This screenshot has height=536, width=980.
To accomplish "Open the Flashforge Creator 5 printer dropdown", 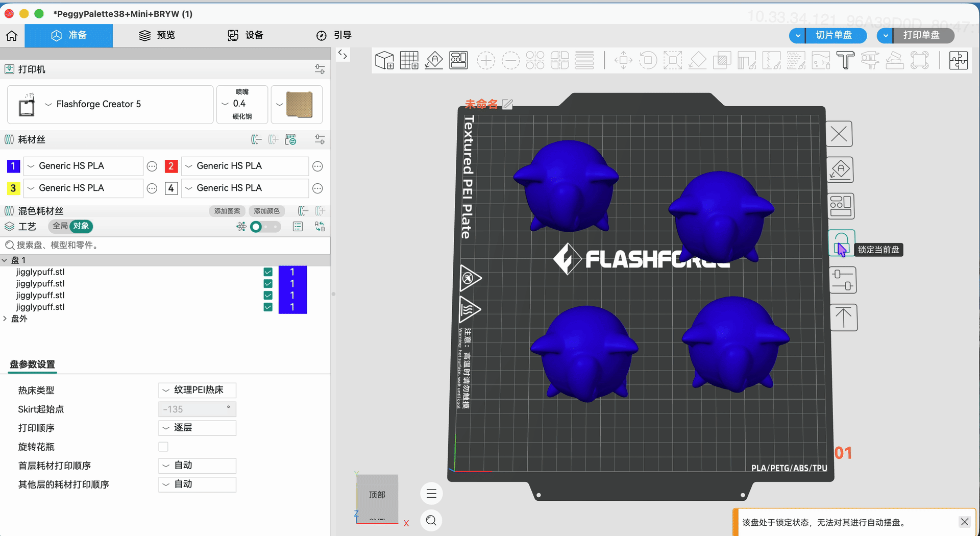I will [110, 105].
